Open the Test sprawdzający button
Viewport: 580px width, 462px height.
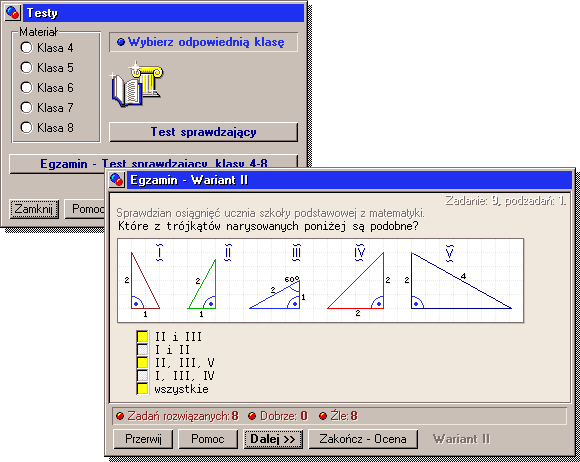click(203, 132)
